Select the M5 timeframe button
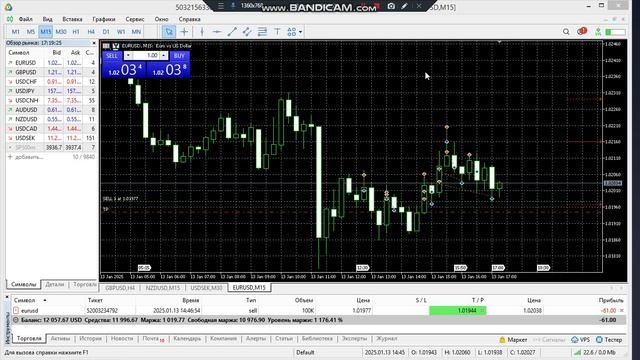 [x=31, y=31]
